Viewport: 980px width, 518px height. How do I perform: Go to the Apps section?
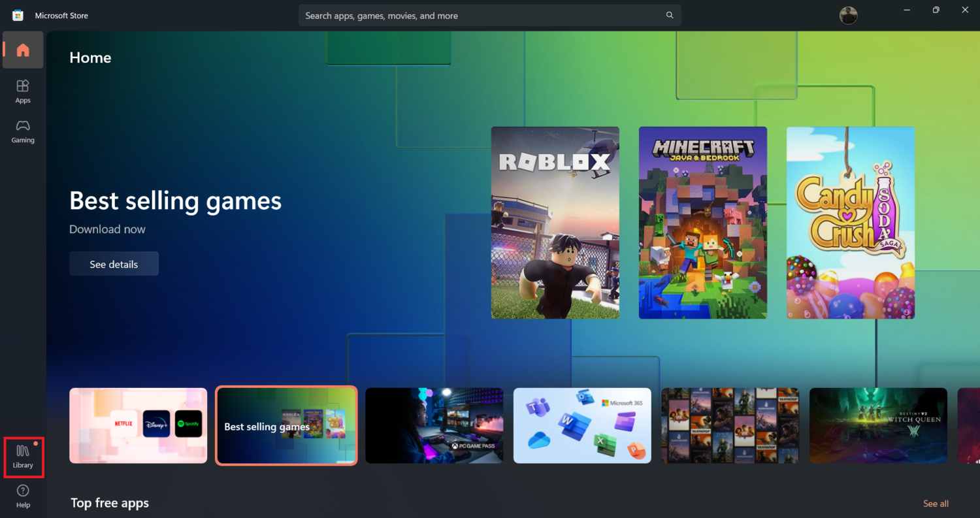[x=23, y=91]
